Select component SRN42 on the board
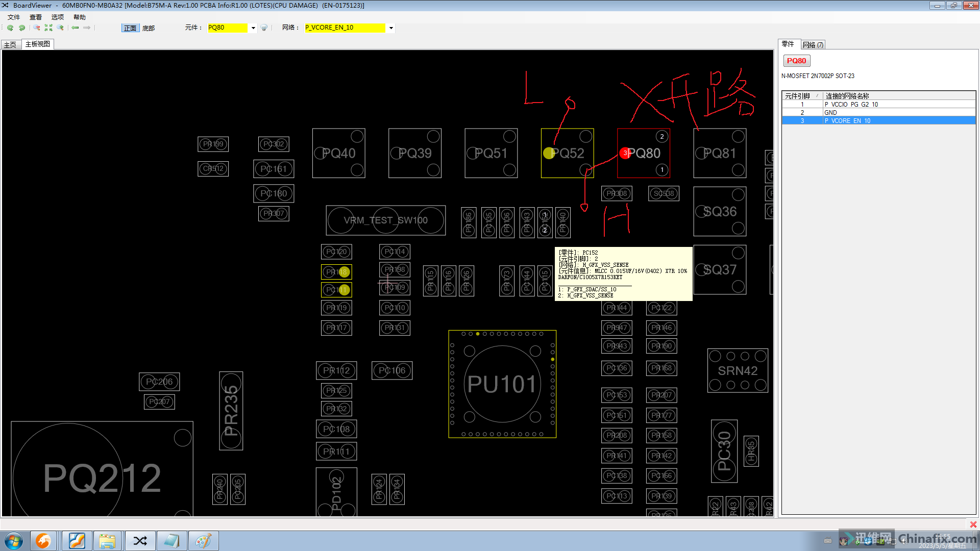The width and height of the screenshot is (980, 551). tap(738, 370)
